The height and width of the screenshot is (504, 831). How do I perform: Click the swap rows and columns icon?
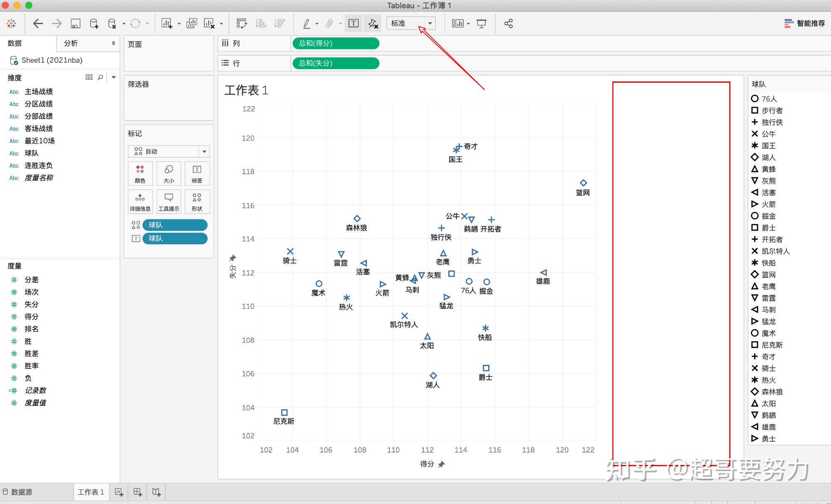[241, 23]
